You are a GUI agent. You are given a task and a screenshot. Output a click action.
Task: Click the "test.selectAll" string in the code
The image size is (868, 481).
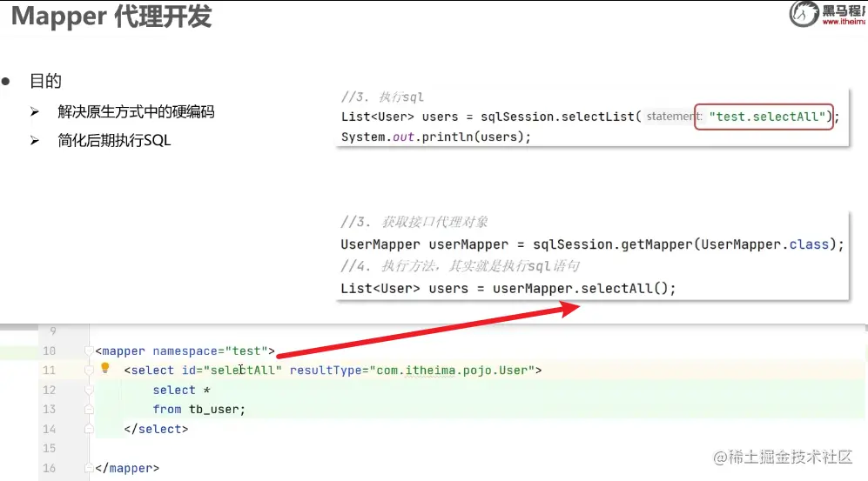coord(767,117)
